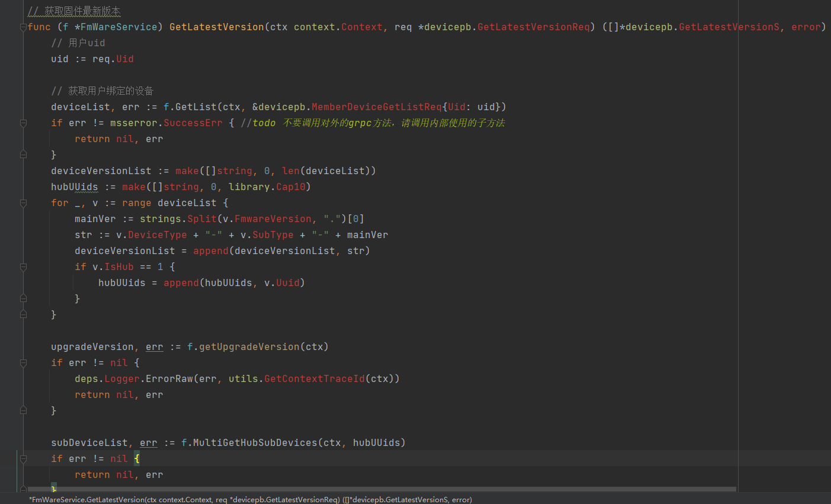Click 'range deviceList' in the for statement
This screenshot has height=504, width=831.
tap(169, 203)
